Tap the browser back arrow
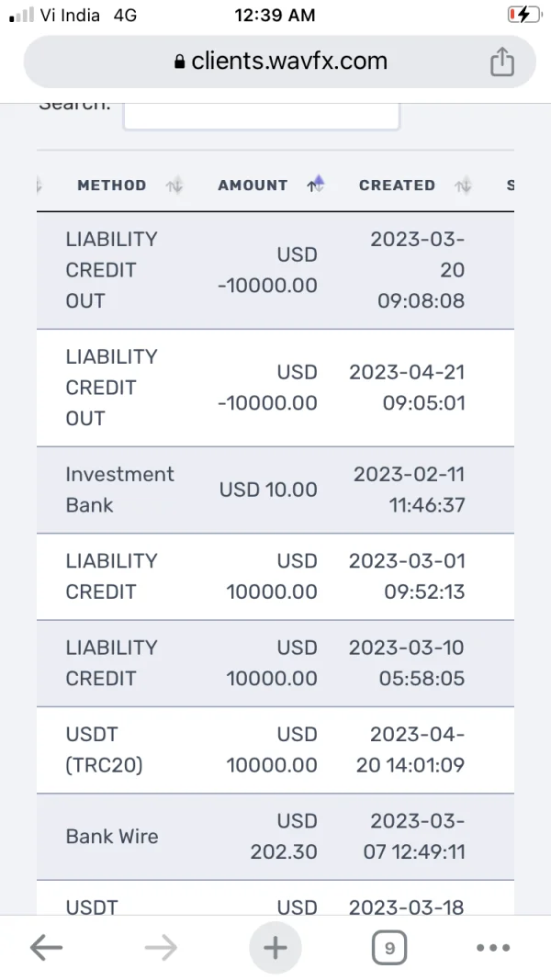The height and width of the screenshot is (980, 551). click(46, 948)
